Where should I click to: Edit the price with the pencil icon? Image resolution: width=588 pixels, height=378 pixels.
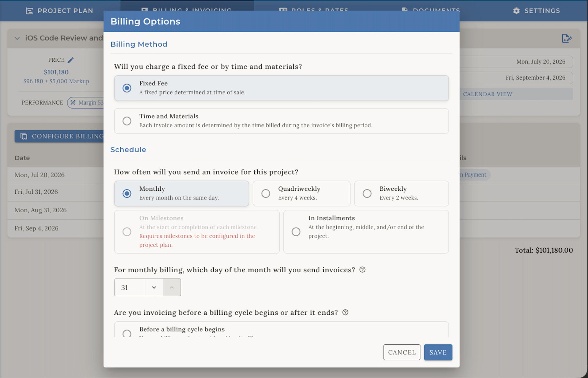click(x=71, y=60)
